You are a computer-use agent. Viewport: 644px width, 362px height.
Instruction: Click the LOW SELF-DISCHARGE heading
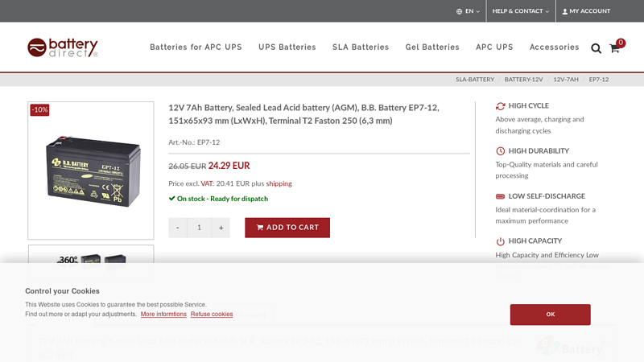pos(547,196)
